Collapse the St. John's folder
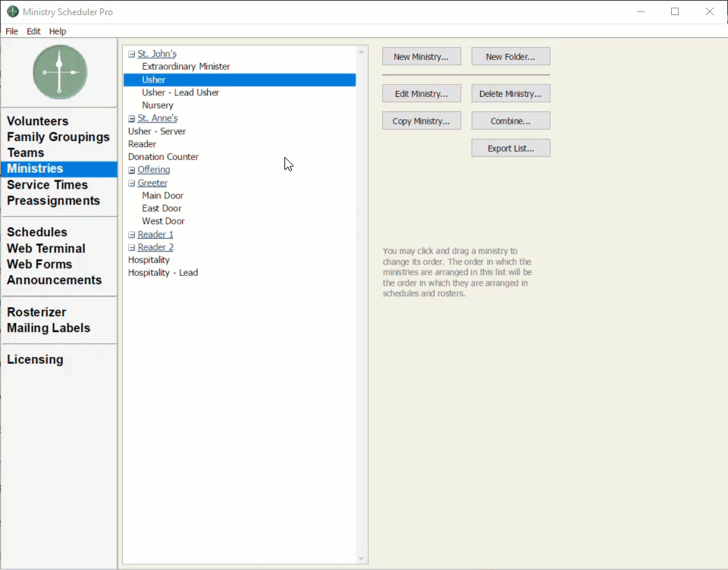Image resolution: width=728 pixels, height=570 pixels. (132, 54)
